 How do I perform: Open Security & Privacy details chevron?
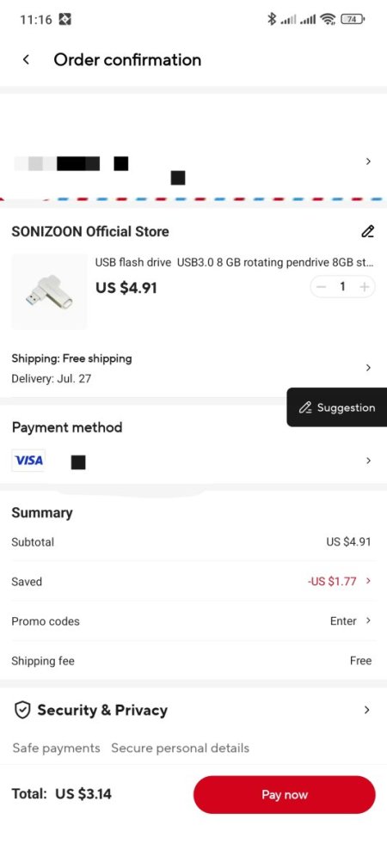pyautogui.click(x=366, y=710)
